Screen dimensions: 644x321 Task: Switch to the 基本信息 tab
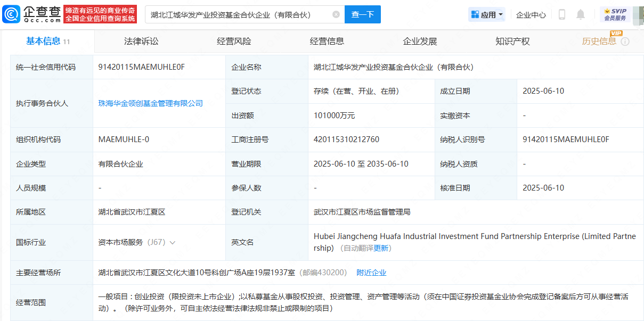coord(48,41)
